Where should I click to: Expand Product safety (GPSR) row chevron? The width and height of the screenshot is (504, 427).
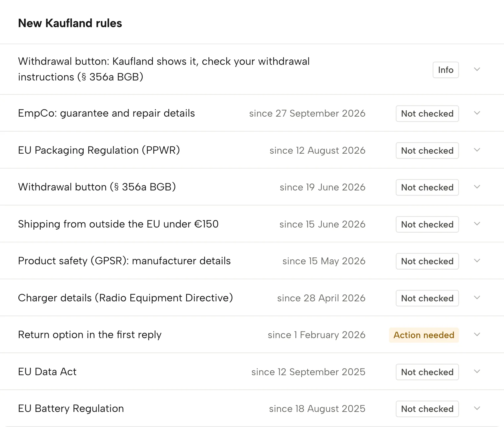[x=477, y=261]
